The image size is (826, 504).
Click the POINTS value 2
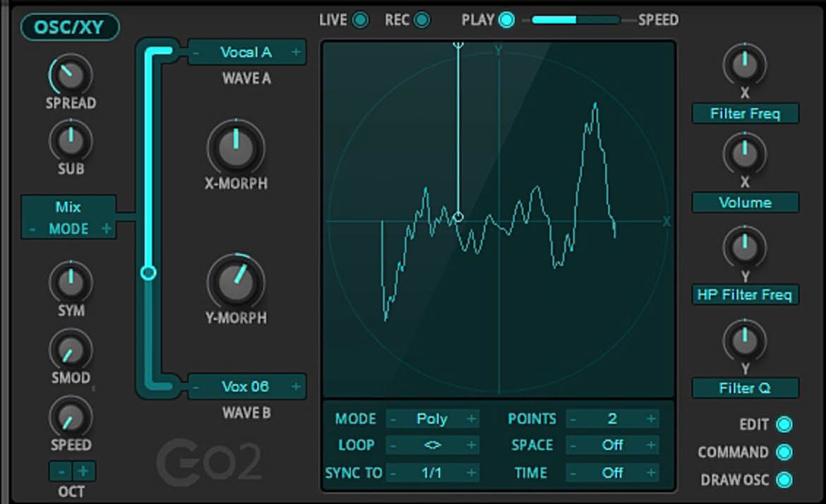[612, 419]
